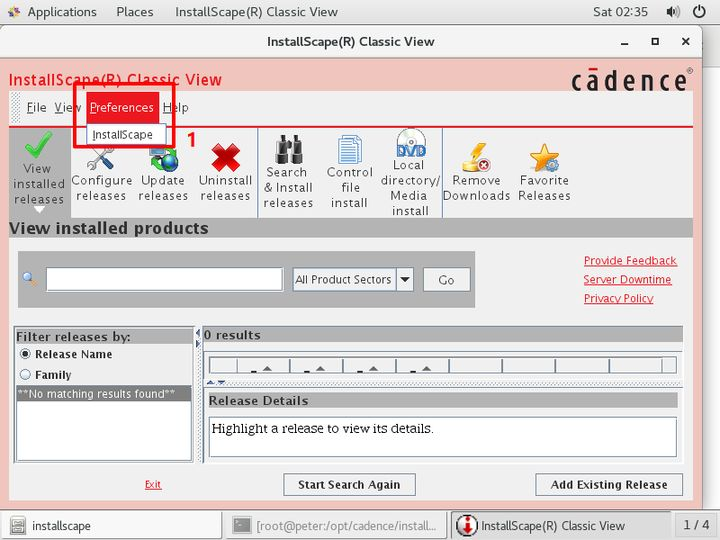Open Update releases tool

coord(163,174)
